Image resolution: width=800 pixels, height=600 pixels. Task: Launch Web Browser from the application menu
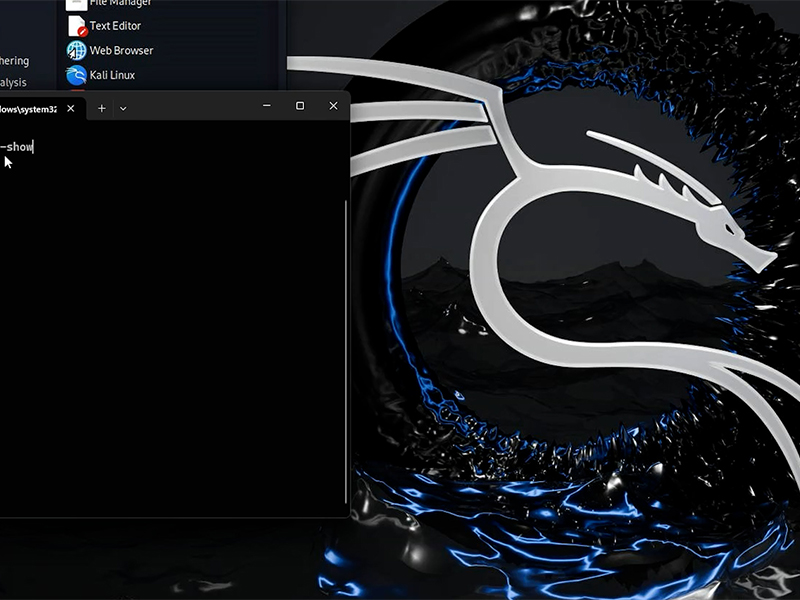110,51
